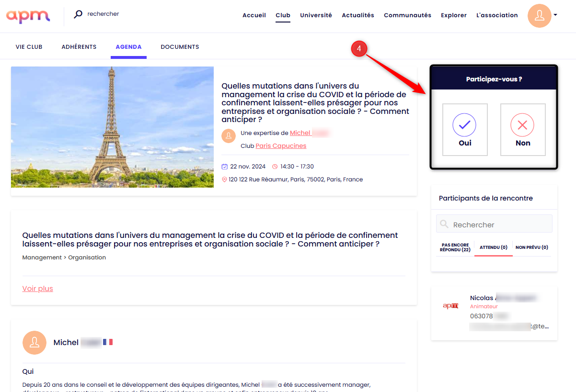Click the Voir plus link
This screenshot has width=576, height=392.
point(37,289)
